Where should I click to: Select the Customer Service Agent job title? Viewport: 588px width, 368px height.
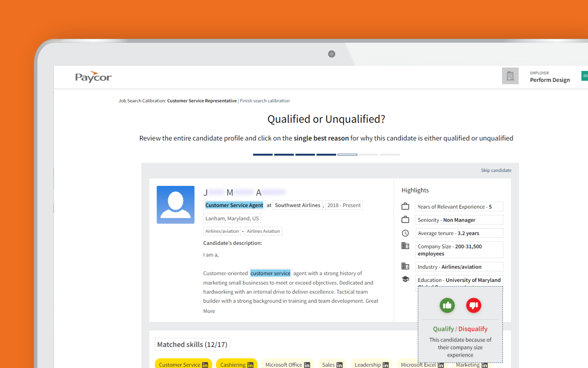[x=234, y=205]
